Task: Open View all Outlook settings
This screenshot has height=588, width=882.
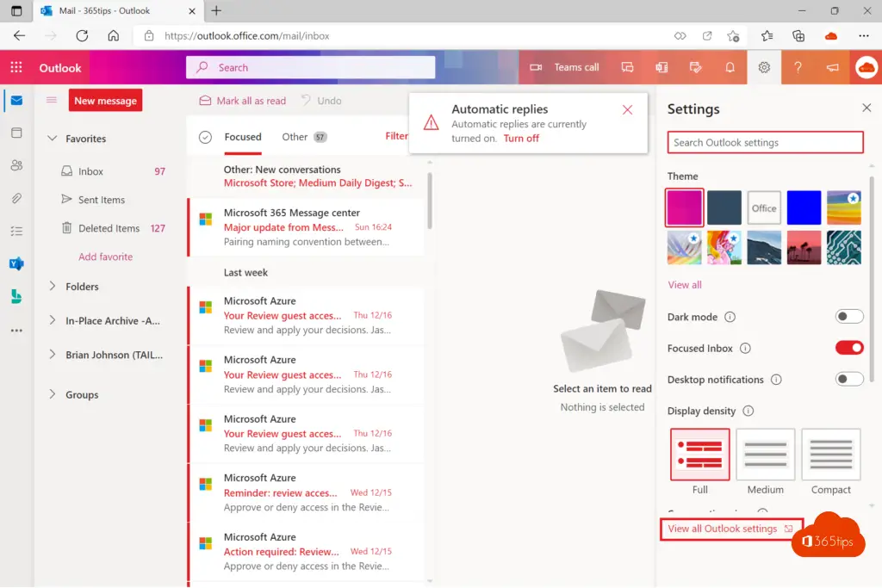Action: tap(730, 529)
